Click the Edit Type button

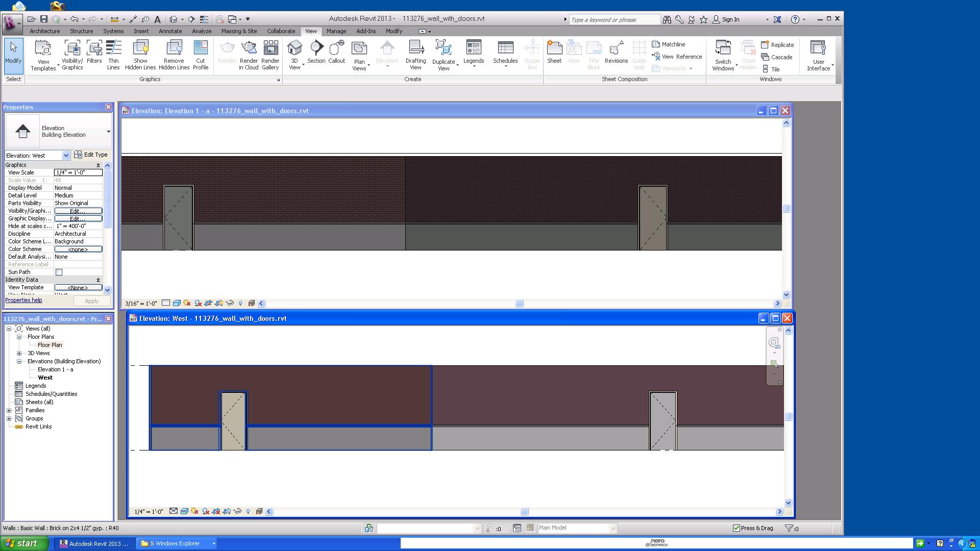pos(91,155)
